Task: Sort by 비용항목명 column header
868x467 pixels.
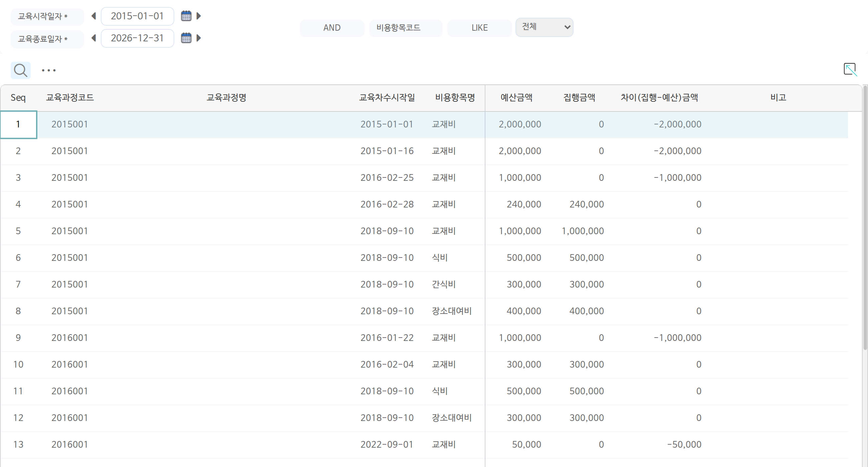Action: (x=455, y=98)
